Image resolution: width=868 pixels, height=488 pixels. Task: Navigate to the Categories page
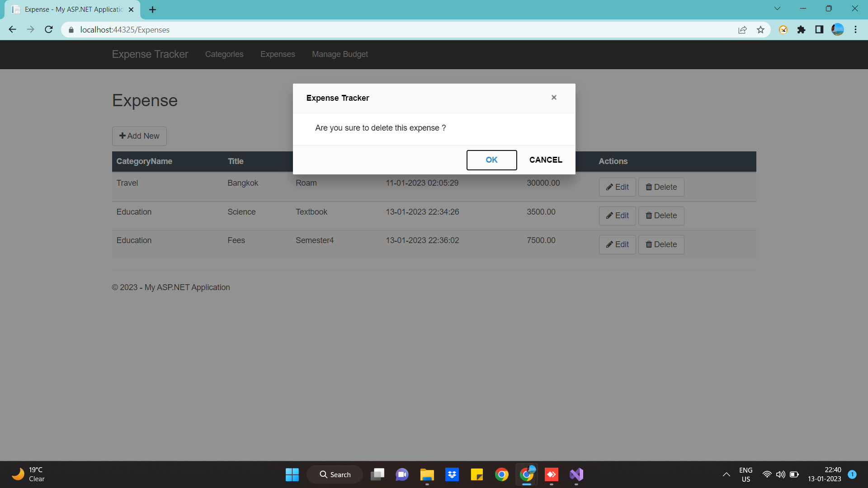(x=224, y=54)
